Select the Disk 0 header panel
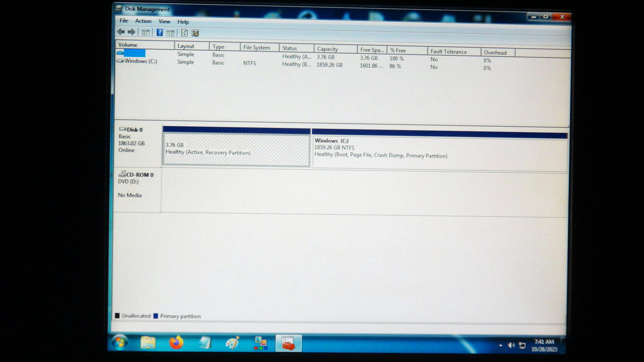 [x=137, y=145]
